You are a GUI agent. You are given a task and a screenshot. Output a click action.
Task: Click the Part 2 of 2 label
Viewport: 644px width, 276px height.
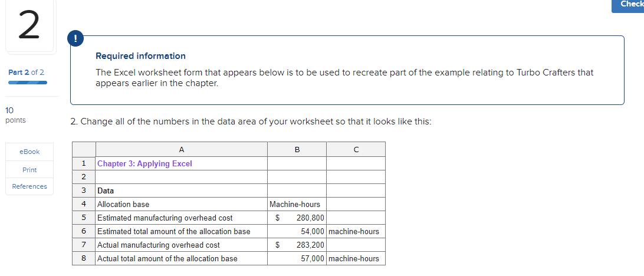click(27, 73)
